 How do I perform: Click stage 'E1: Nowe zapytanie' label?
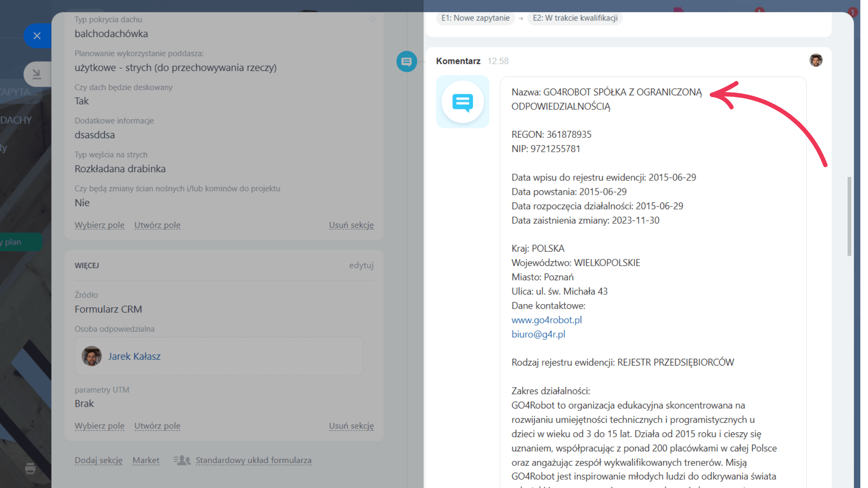tap(476, 18)
